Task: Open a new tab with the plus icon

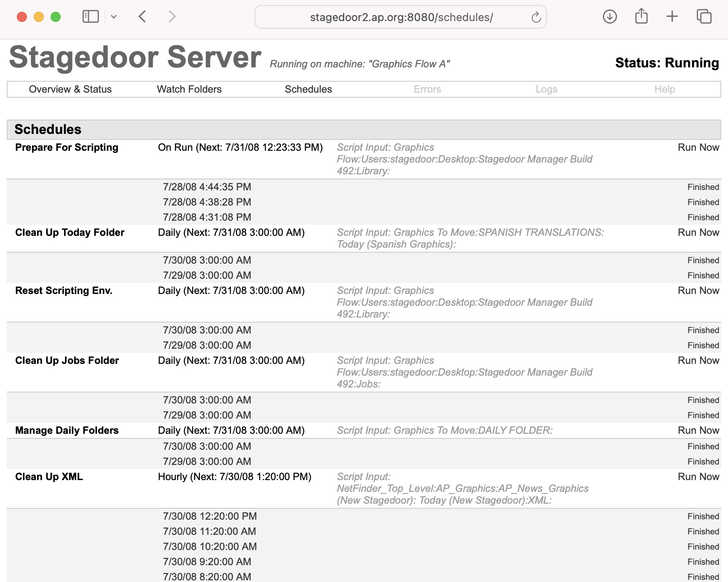Action: (x=672, y=17)
